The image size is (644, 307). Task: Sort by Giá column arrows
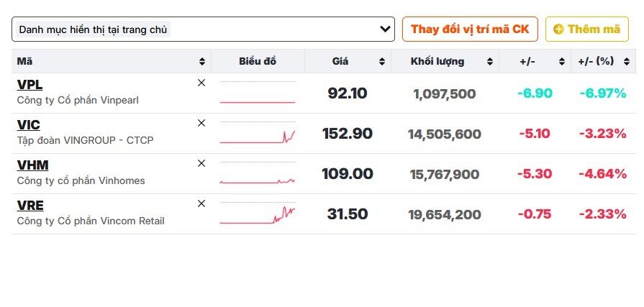(x=382, y=62)
